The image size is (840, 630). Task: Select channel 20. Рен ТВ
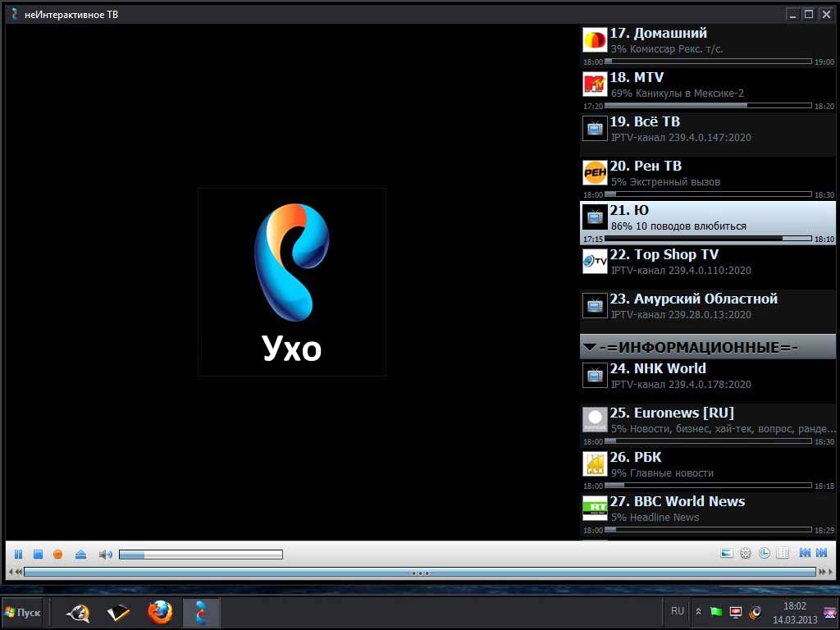tap(708, 178)
